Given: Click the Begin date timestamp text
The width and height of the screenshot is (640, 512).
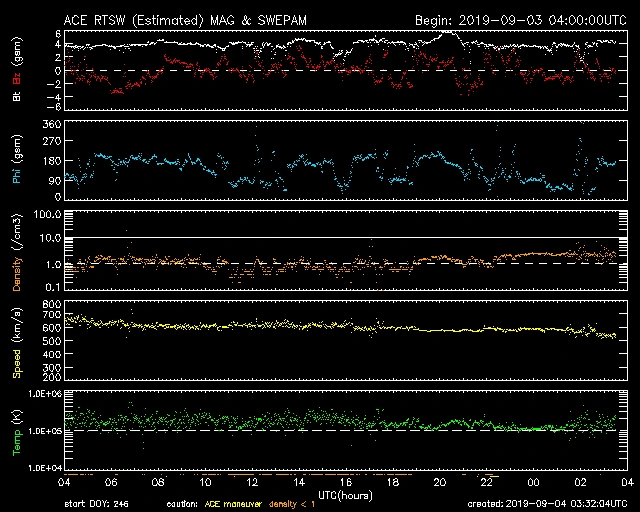Looking at the screenshot, I should [520, 19].
